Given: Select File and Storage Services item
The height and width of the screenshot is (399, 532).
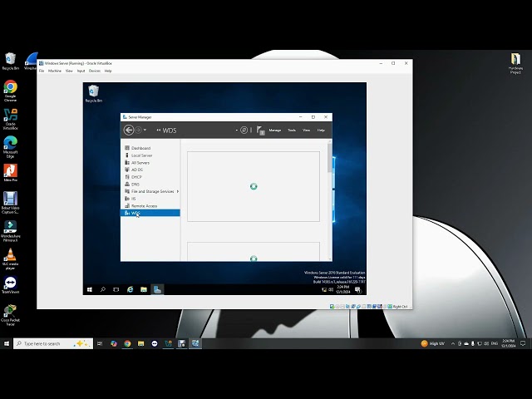Looking at the screenshot, I should 150,191.
